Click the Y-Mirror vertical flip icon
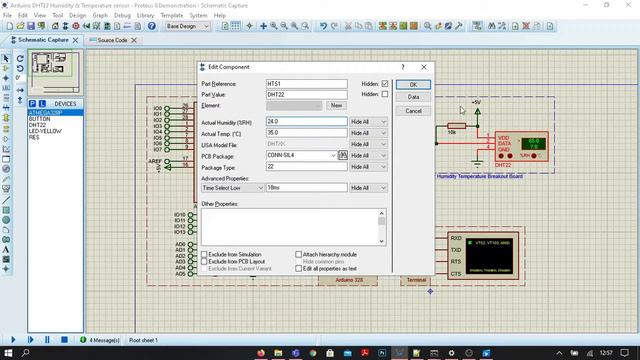Viewport: 640px width, 360px height. click(20, 100)
